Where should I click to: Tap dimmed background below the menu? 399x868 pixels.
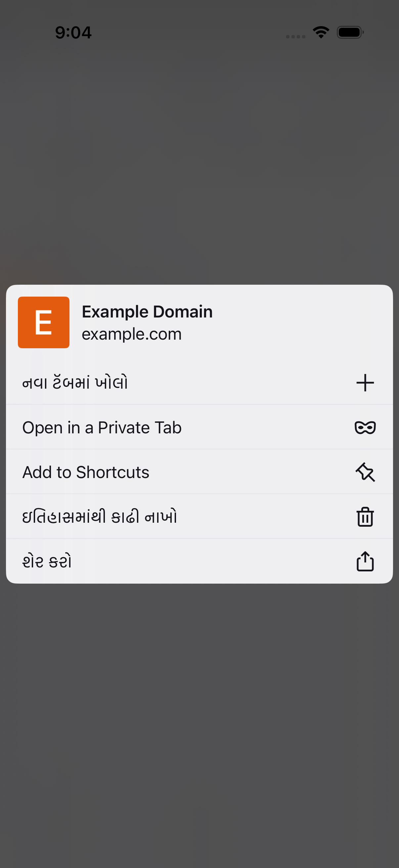[199, 724]
